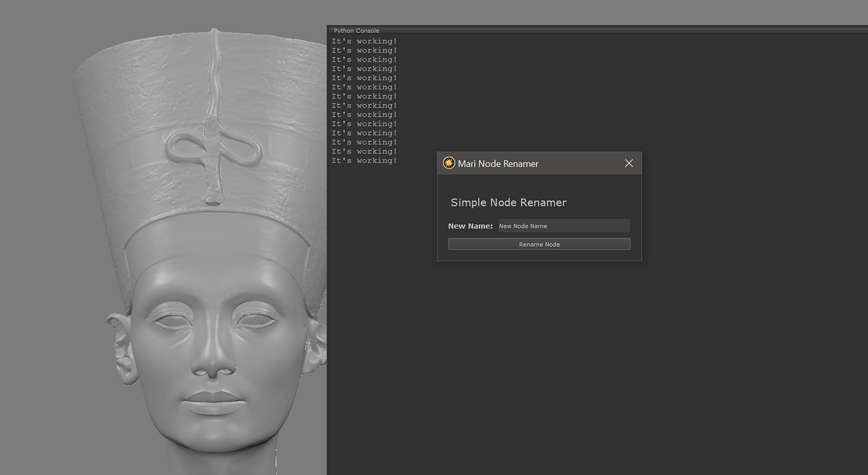Click the seventh "It's working!" console line

tap(364, 96)
